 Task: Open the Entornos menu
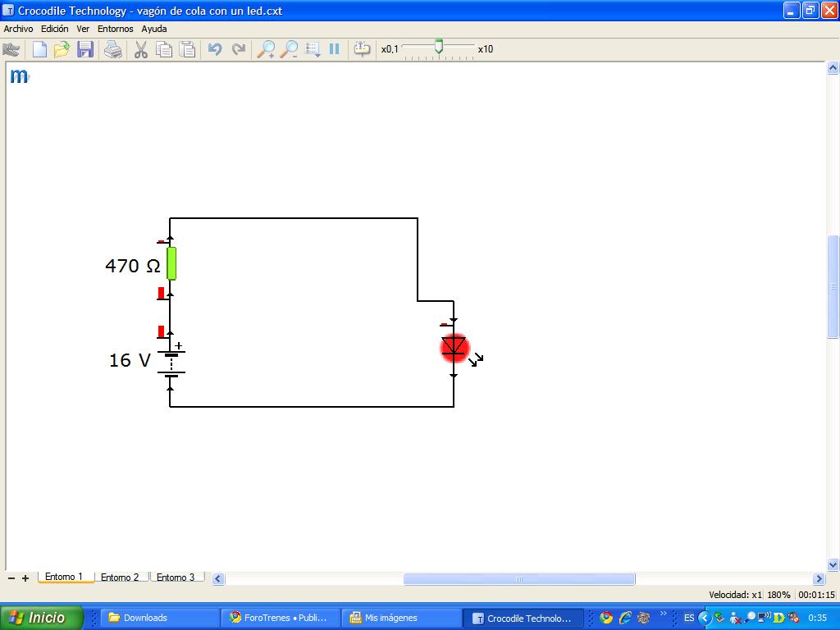[115, 29]
